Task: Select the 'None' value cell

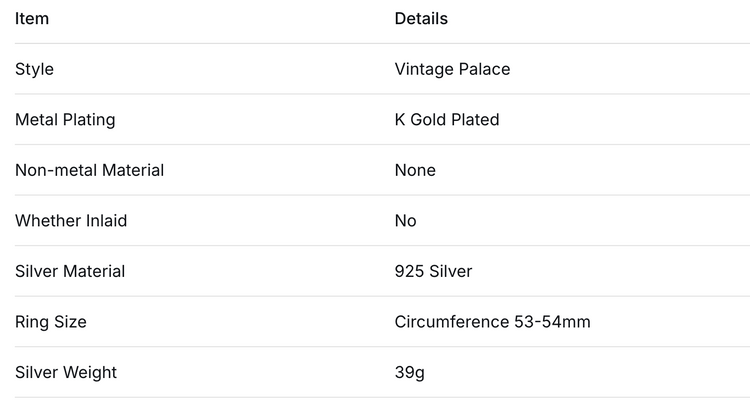Action: [415, 170]
